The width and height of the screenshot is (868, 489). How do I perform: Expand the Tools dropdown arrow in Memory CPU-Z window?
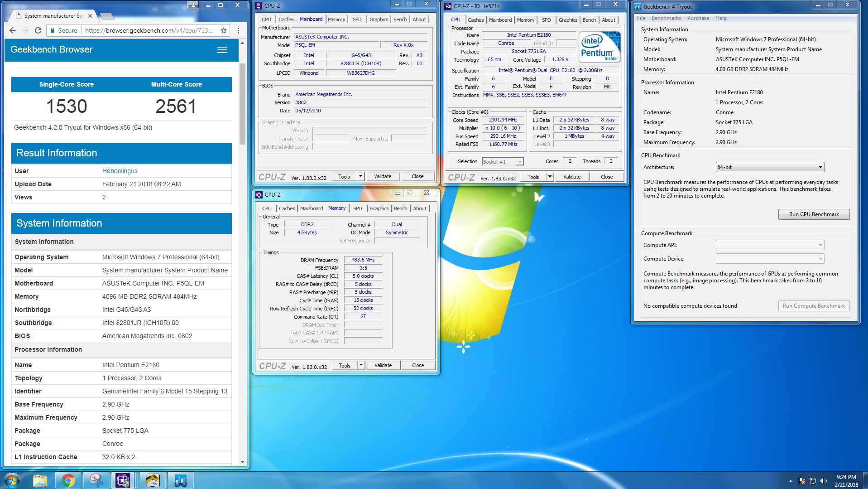361,365
